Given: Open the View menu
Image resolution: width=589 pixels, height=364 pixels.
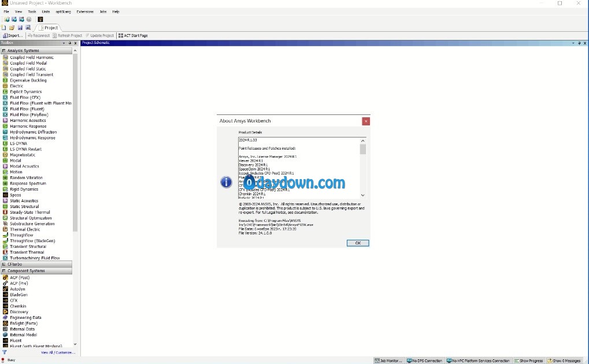Looking at the screenshot, I should (x=18, y=12).
